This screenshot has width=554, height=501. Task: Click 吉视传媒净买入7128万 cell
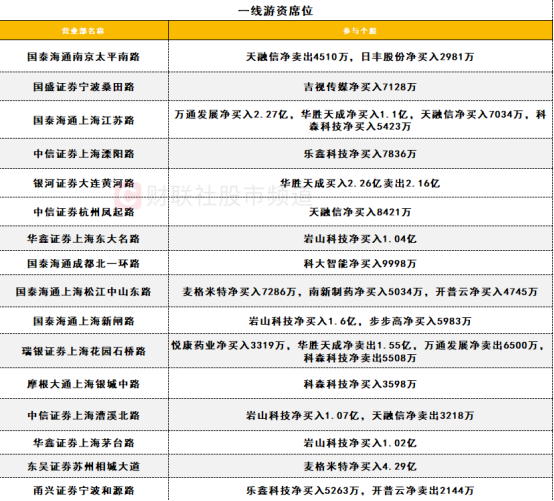360,87
